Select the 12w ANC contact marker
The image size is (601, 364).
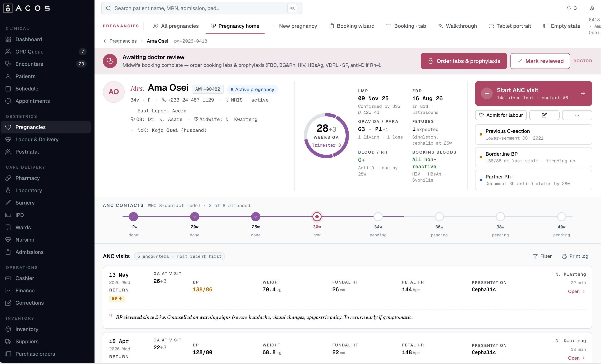tap(133, 216)
